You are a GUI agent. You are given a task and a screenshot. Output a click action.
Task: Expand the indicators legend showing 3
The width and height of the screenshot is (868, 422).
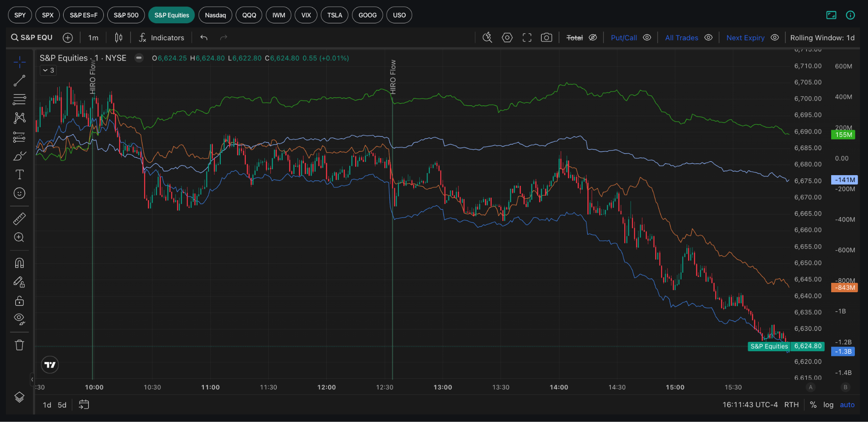[x=48, y=70]
